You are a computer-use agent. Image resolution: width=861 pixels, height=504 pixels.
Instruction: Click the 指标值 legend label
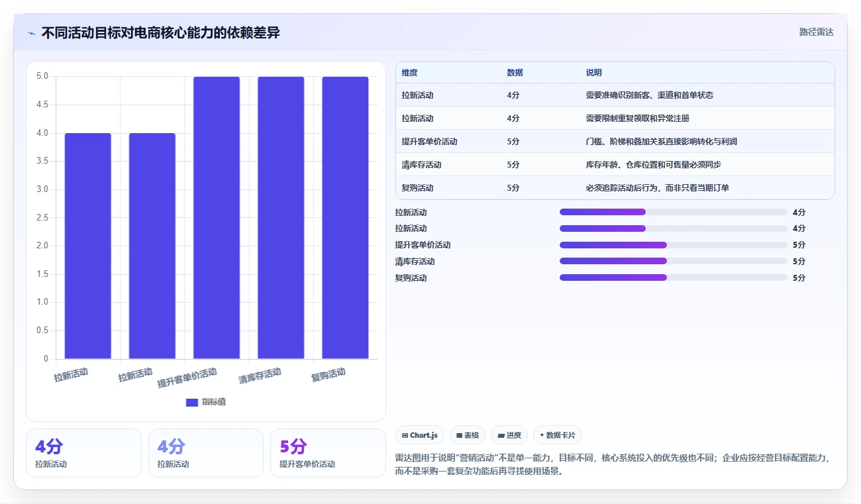click(214, 402)
